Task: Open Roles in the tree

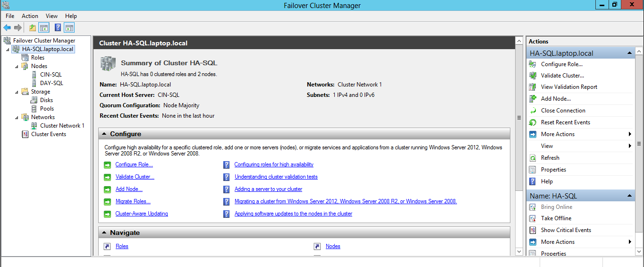Action: (x=38, y=58)
